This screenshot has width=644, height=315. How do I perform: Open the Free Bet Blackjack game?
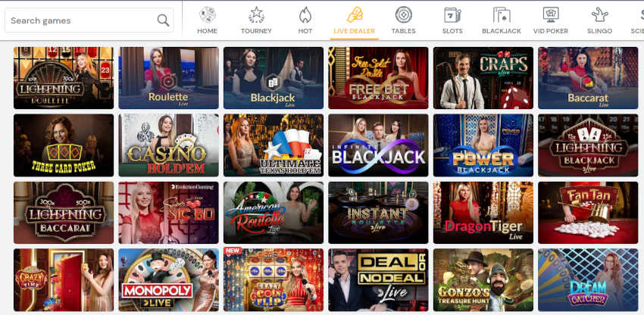tap(378, 78)
